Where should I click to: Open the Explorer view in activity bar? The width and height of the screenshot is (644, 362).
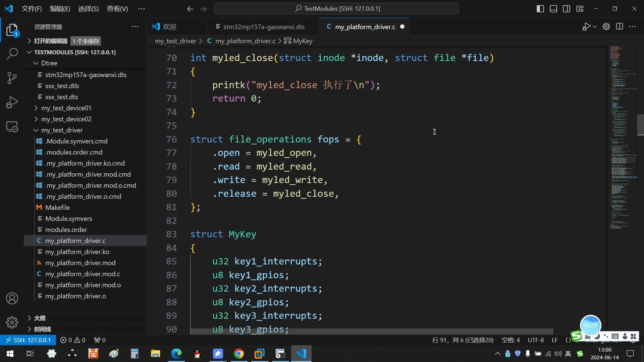(12, 30)
